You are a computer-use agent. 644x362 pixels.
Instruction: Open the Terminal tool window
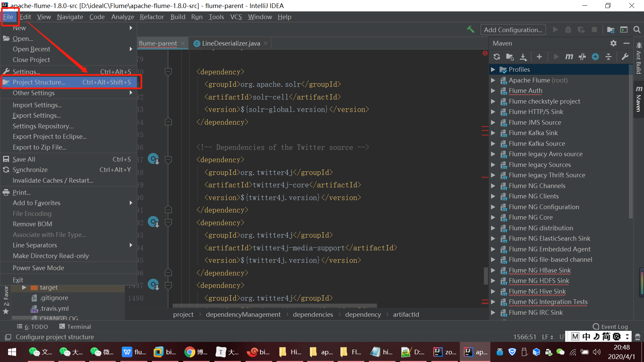[x=75, y=326]
